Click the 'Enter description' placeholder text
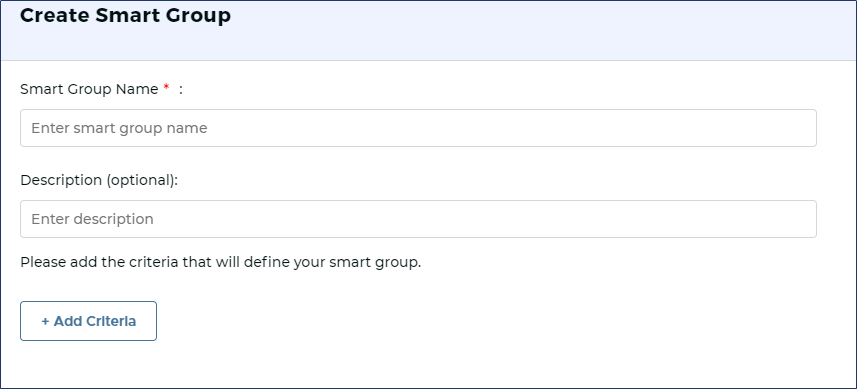857x389 pixels. [92, 219]
